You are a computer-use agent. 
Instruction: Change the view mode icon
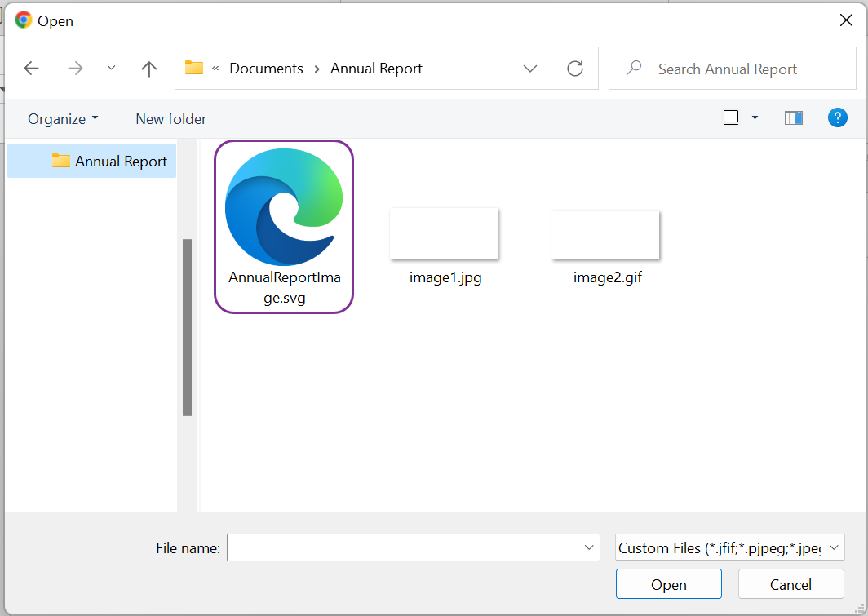point(729,117)
